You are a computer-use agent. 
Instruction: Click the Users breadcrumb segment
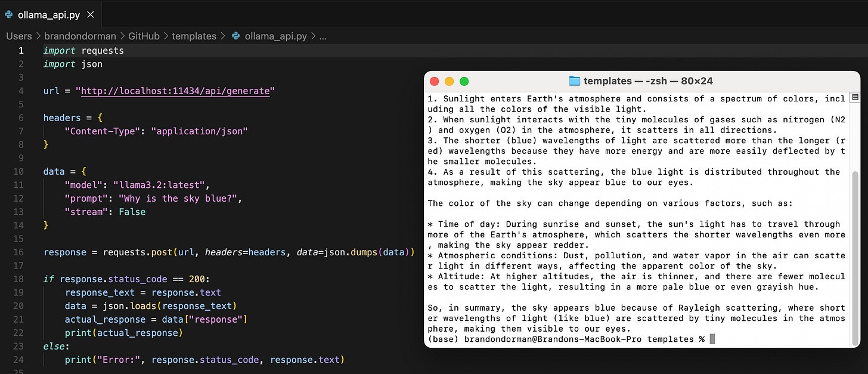coord(19,36)
